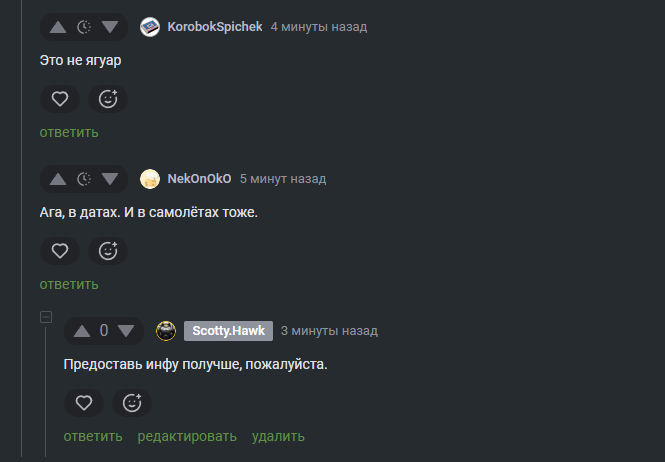The height and width of the screenshot is (462, 665).
Task: Like the 'Это не ягуар' comment
Action: (60, 99)
